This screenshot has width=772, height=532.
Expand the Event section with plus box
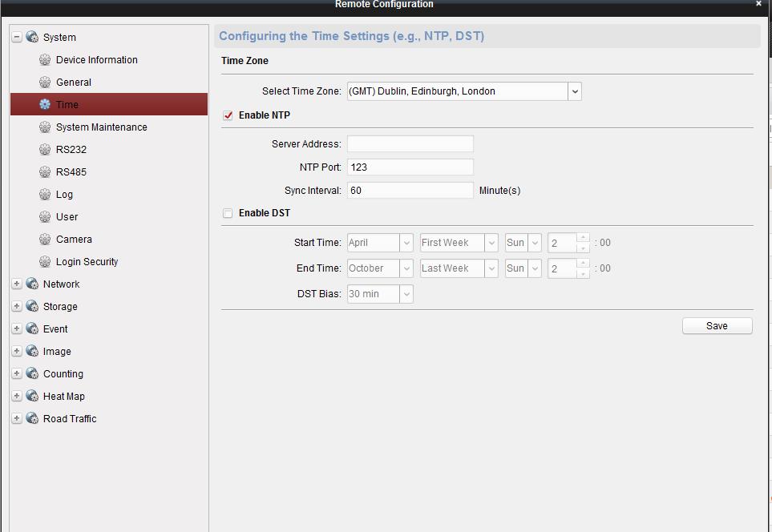(17, 329)
